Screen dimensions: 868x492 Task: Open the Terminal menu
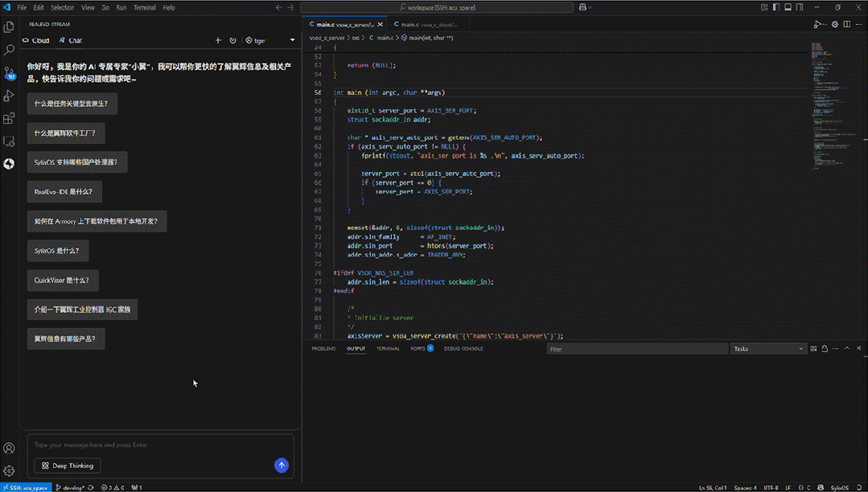pos(145,8)
